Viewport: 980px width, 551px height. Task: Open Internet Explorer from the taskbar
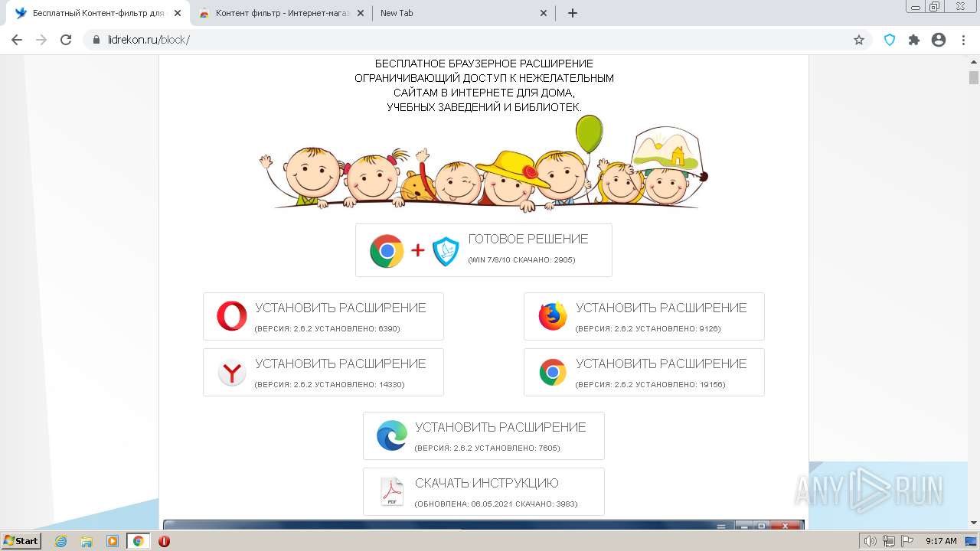[61, 541]
